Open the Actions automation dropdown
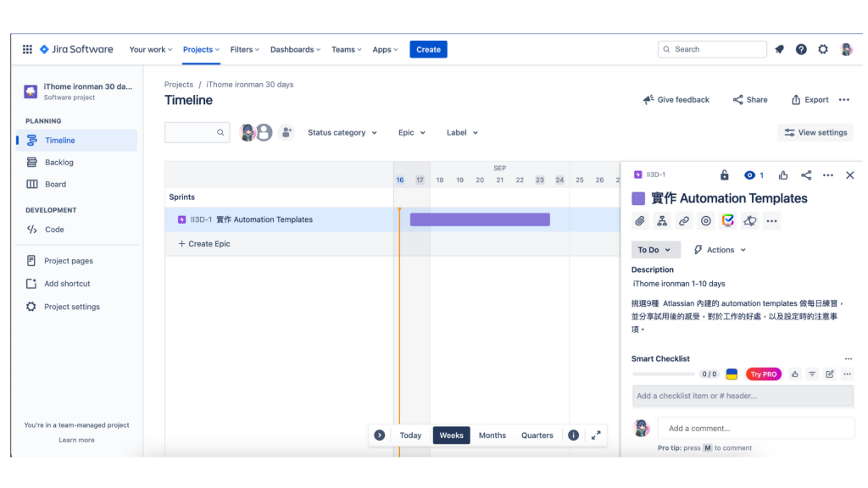This screenshot has height=488, width=868. [720, 250]
